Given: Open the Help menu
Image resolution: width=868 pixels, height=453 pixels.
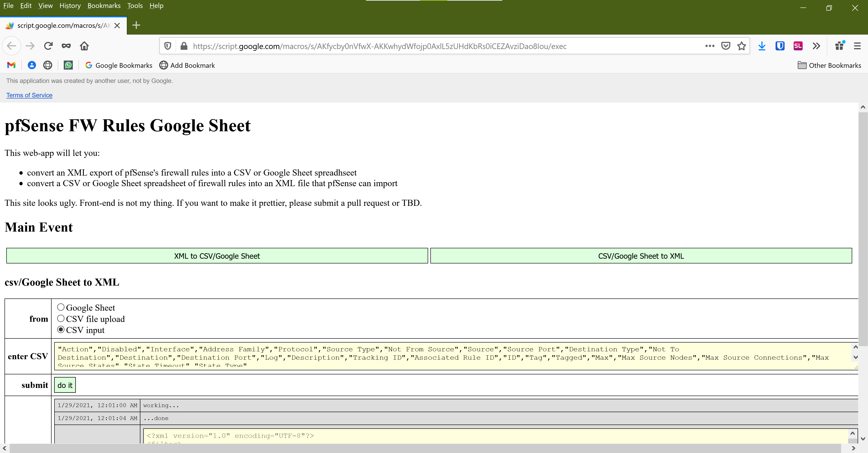Looking at the screenshot, I should (x=156, y=6).
